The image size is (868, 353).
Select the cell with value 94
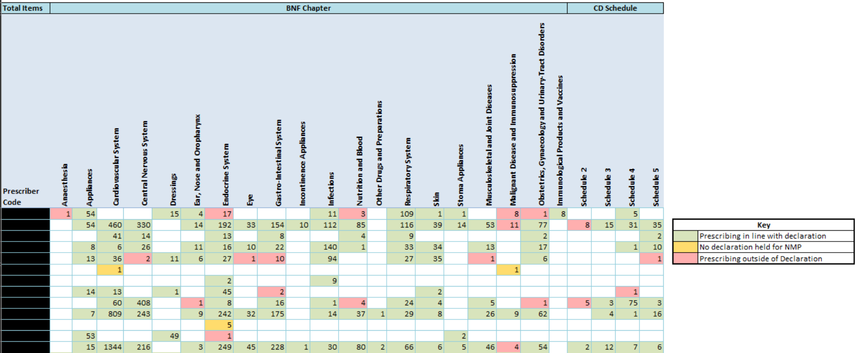pyautogui.click(x=324, y=258)
